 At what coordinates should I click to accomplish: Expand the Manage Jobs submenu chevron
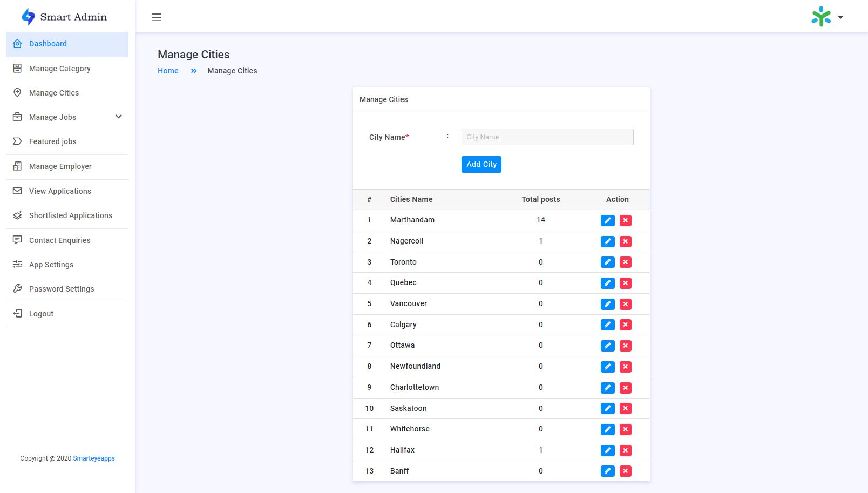119,117
